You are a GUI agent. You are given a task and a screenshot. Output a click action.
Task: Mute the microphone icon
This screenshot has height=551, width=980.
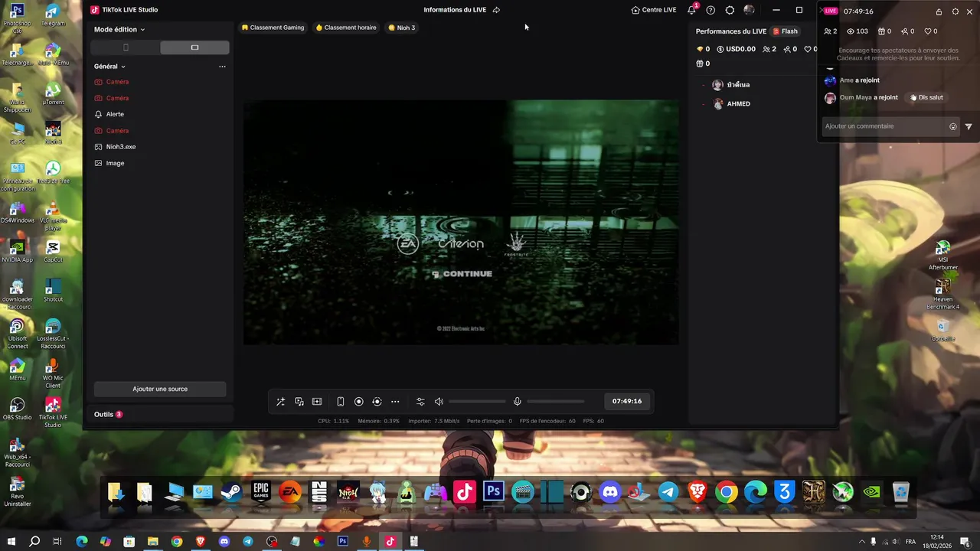coord(518,402)
